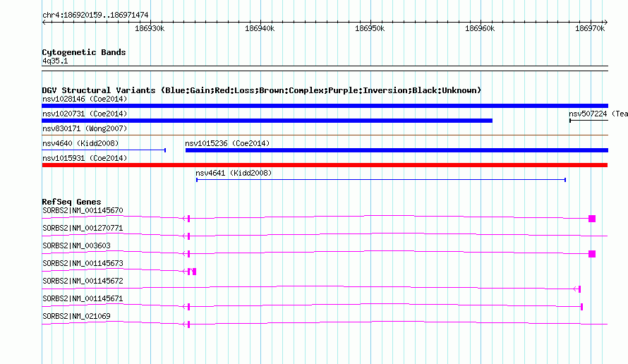Click the SORBS2|NM_021069 transcript label
Image resolution: width=628 pixels, height=364 pixels.
[76, 316]
